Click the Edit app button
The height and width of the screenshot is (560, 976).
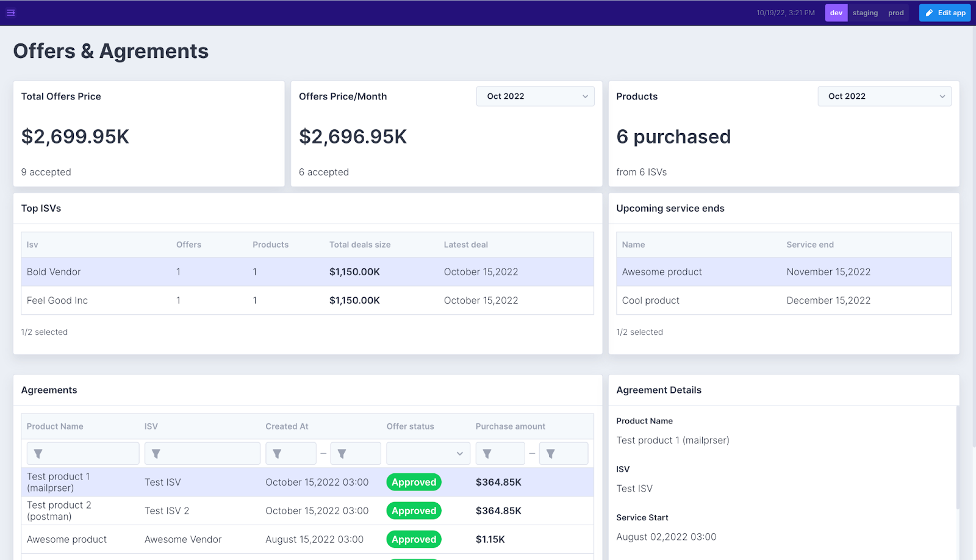945,13
